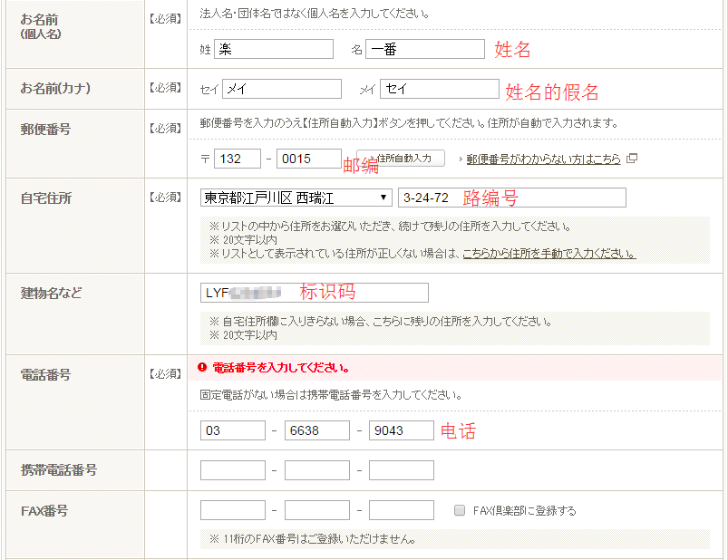Viewport: 728px width, 560px height.
Task: Open the 郵便番号がわからない方はこちら link
Action: (543, 159)
